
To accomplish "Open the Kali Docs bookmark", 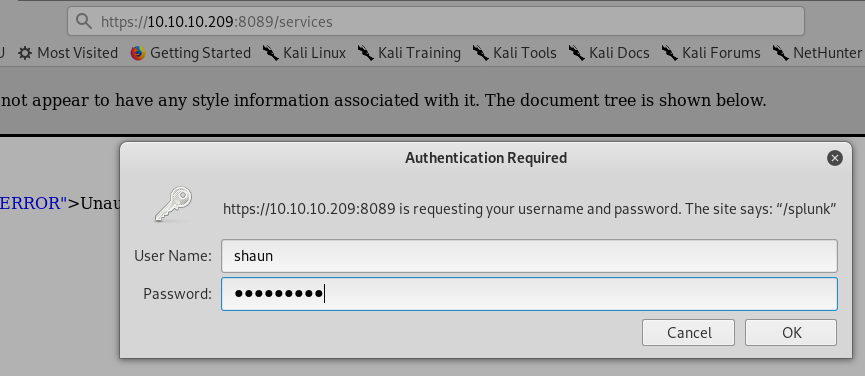I will click(608, 53).
